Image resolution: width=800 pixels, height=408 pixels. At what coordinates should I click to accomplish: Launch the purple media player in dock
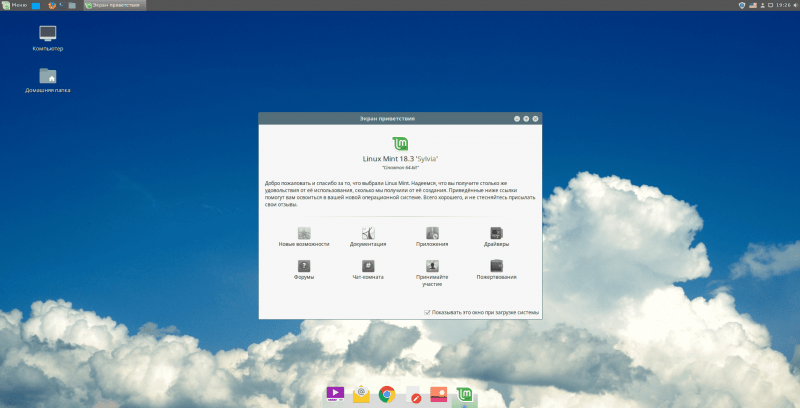tap(335, 394)
